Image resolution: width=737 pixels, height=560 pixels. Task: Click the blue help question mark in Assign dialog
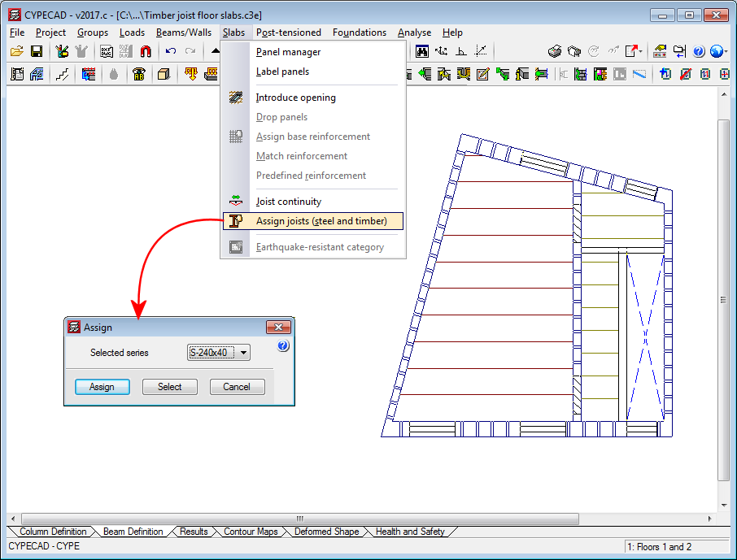coord(283,346)
